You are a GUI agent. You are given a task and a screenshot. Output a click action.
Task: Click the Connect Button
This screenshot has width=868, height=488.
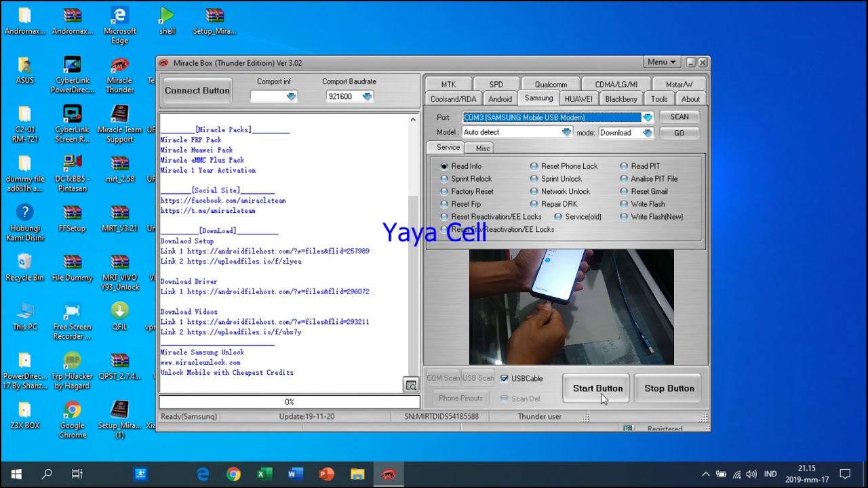click(x=197, y=91)
